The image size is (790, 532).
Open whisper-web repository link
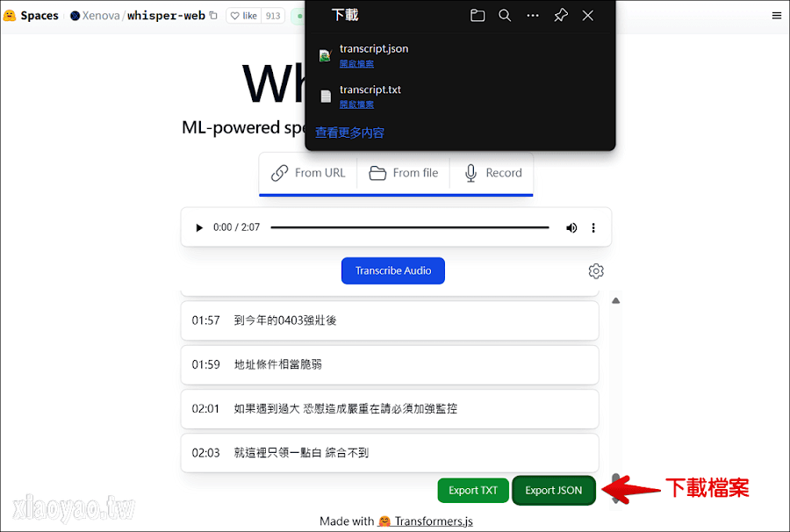pyautogui.click(x=166, y=16)
